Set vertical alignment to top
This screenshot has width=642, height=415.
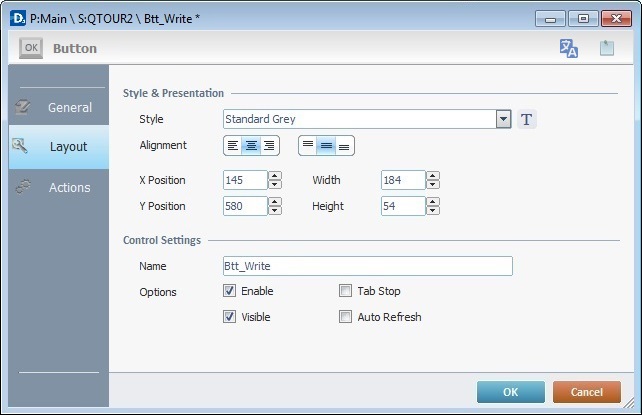[x=308, y=146]
